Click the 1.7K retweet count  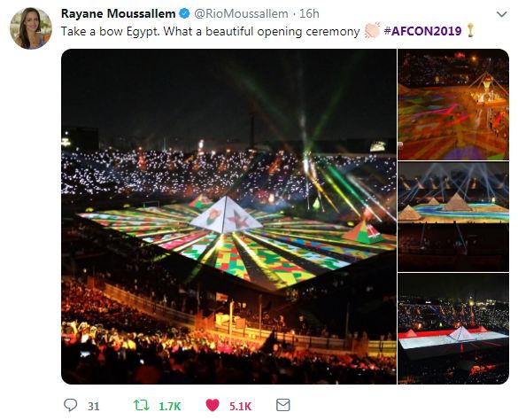pyautogui.click(x=170, y=406)
